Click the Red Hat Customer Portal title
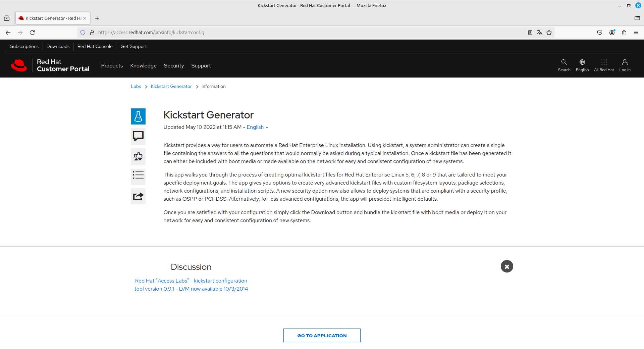 coord(63,65)
